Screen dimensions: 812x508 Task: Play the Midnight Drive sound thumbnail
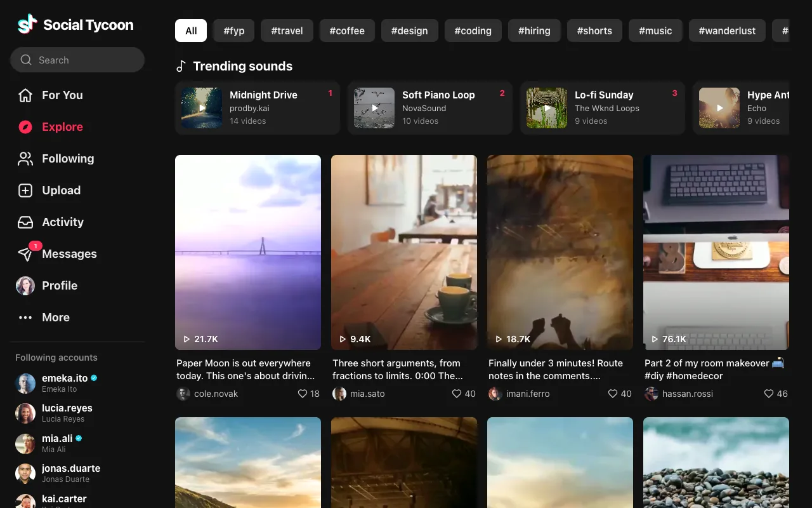pos(202,108)
